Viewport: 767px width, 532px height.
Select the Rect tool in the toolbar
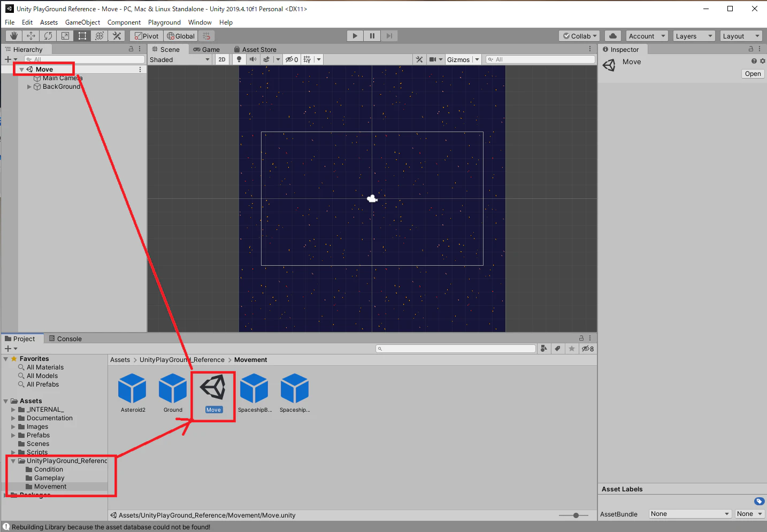pyautogui.click(x=82, y=36)
